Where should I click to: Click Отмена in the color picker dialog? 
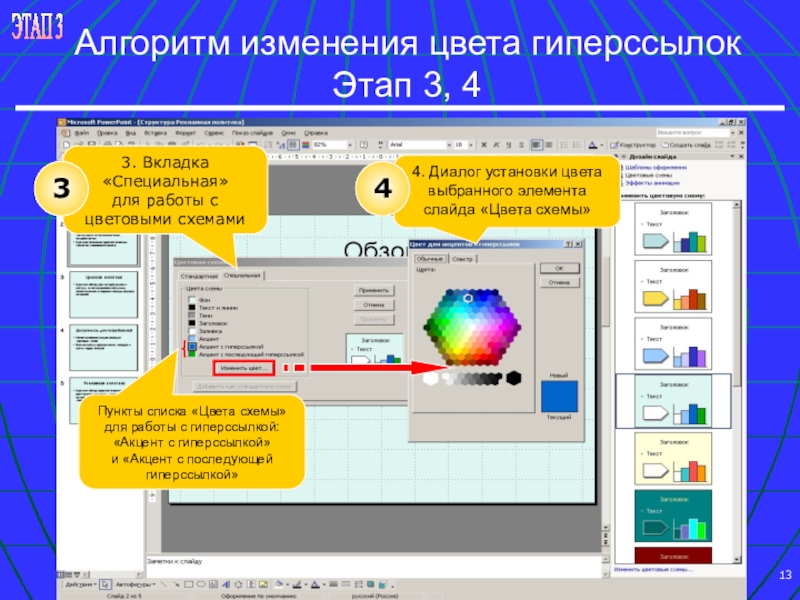click(x=560, y=282)
